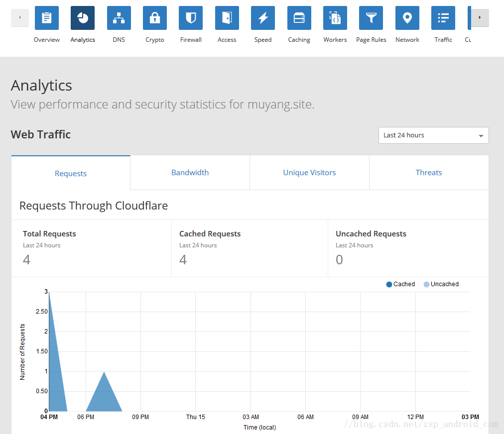Viewport: 504px width, 434px height.
Task: Open the DNS settings icon
Action: click(119, 18)
